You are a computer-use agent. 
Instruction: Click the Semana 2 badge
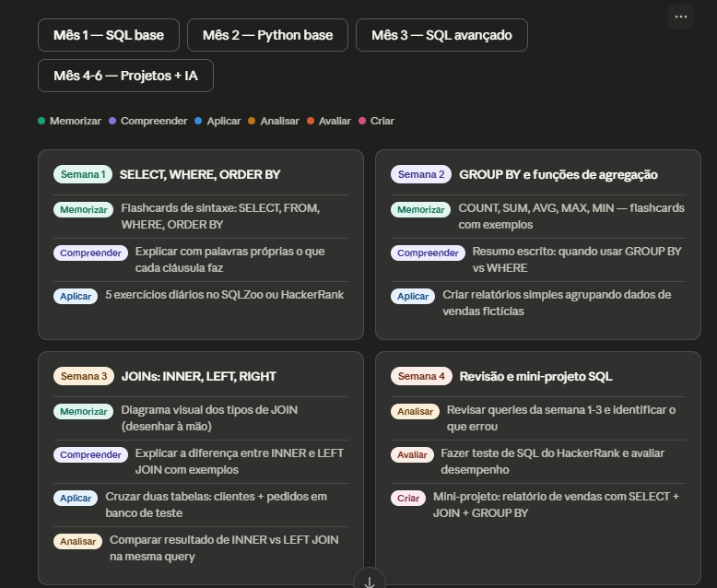click(421, 175)
